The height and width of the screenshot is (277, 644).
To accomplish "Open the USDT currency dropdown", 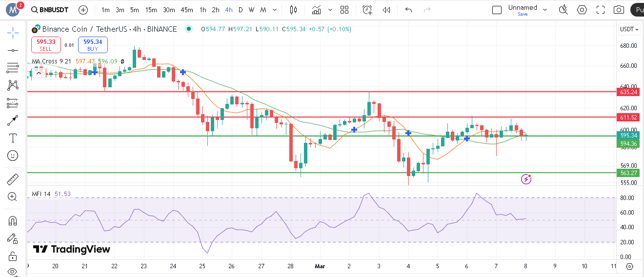I will tap(629, 29).
